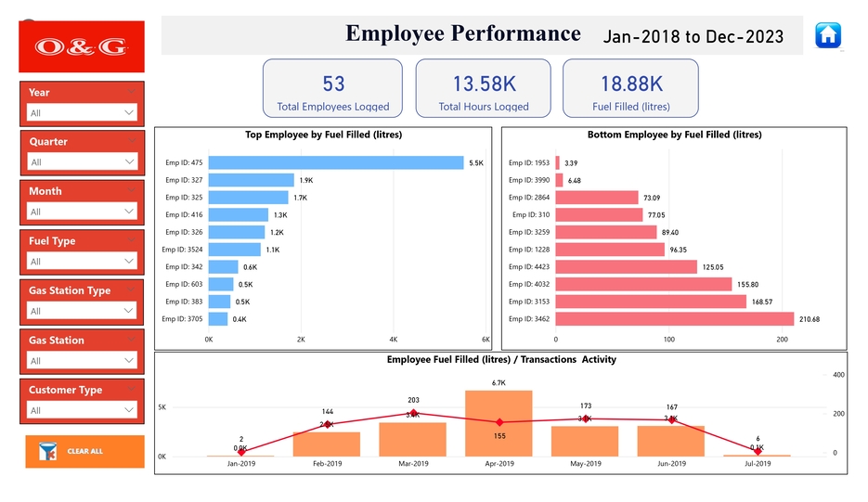The image size is (868, 502).
Task: Click the O&G company logo
Action: 81,46
